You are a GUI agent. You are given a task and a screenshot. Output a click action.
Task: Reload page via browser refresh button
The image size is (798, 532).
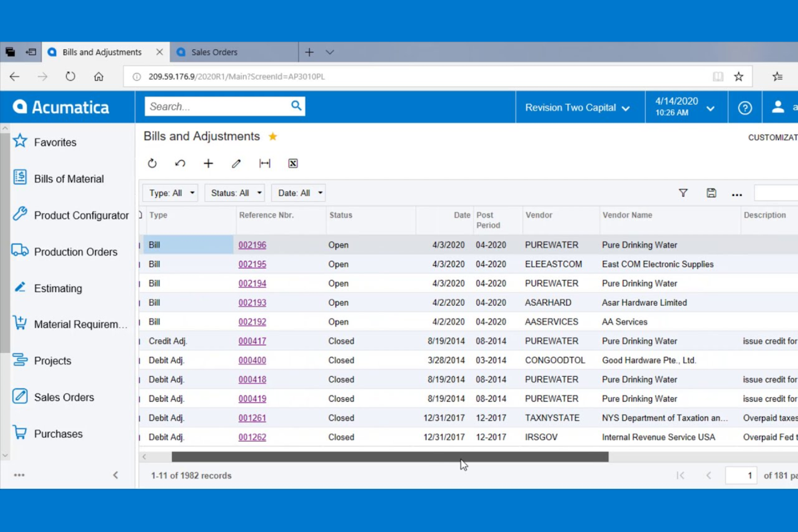(x=71, y=77)
